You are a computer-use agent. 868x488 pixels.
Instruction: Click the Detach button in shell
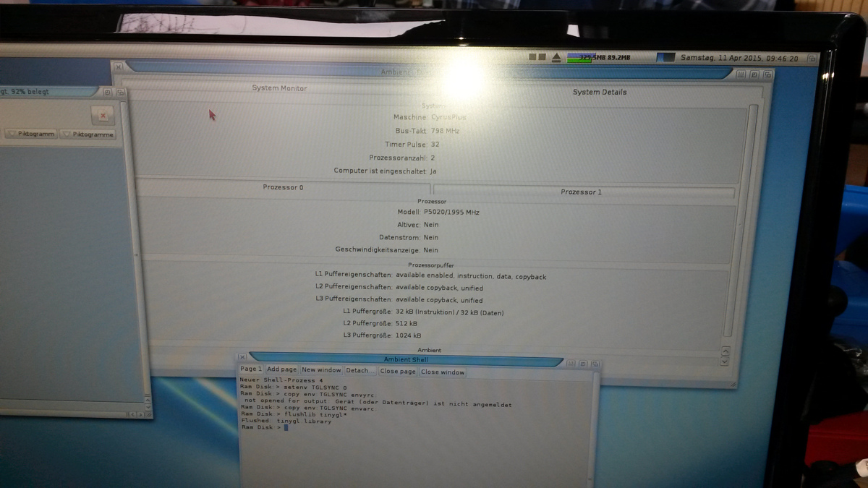point(359,370)
